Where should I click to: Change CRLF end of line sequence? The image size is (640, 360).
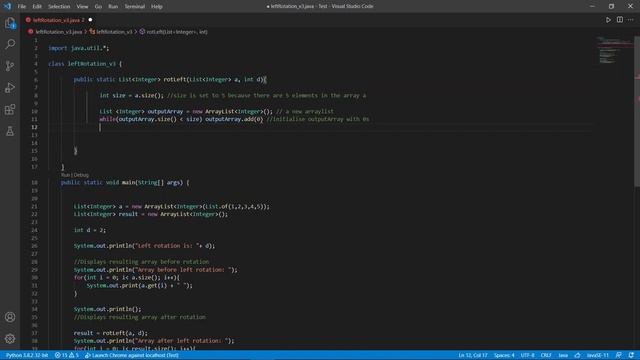(546, 355)
